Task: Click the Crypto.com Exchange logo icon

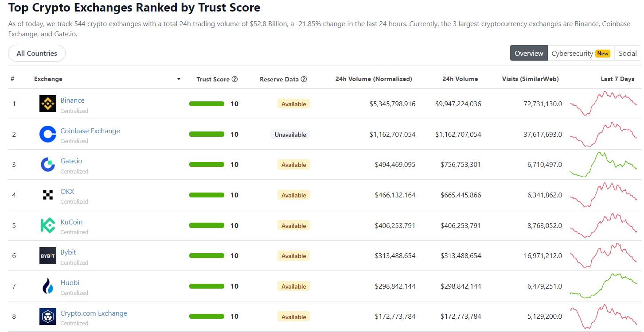Action: pos(48,317)
